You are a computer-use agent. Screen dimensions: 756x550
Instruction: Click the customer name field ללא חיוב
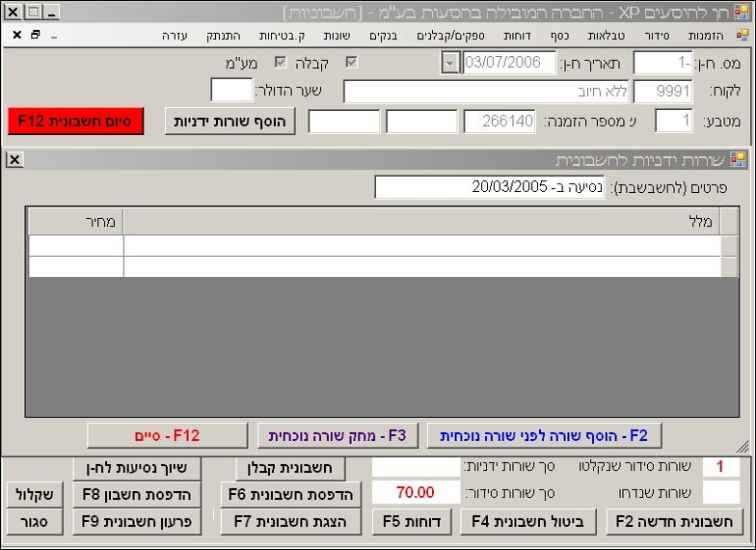[486, 91]
